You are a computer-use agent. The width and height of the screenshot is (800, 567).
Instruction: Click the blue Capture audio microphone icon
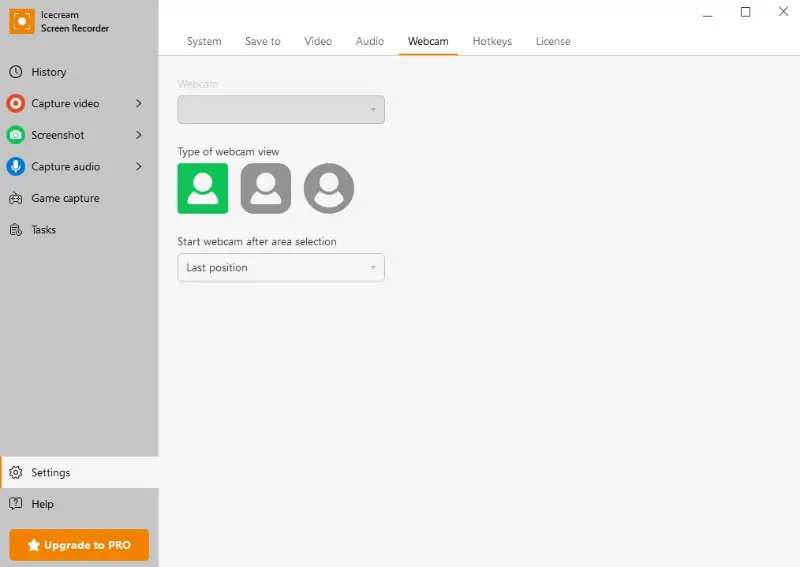point(16,167)
